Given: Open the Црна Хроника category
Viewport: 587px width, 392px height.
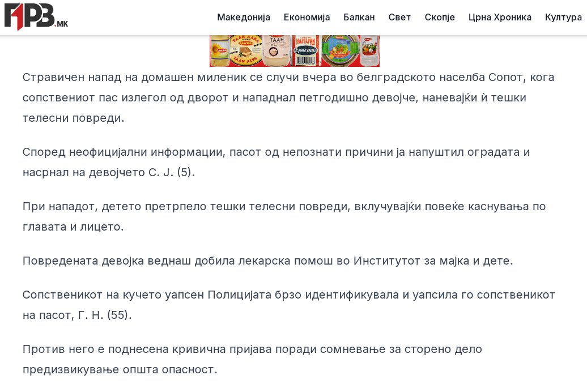Looking at the screenshot, I should [x=500, y=17].
